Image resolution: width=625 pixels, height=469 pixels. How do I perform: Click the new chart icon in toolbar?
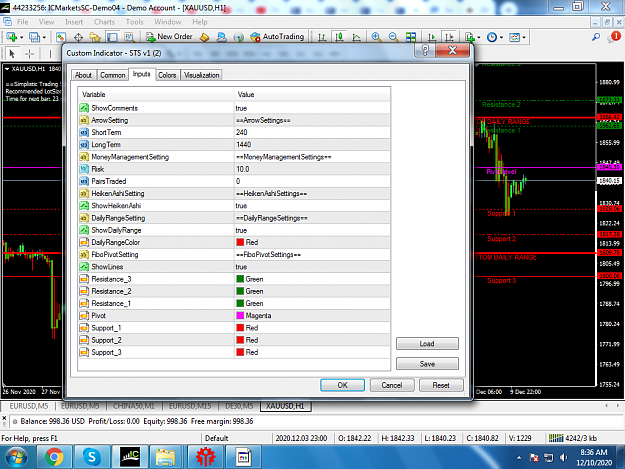click(x=12, y=37)
